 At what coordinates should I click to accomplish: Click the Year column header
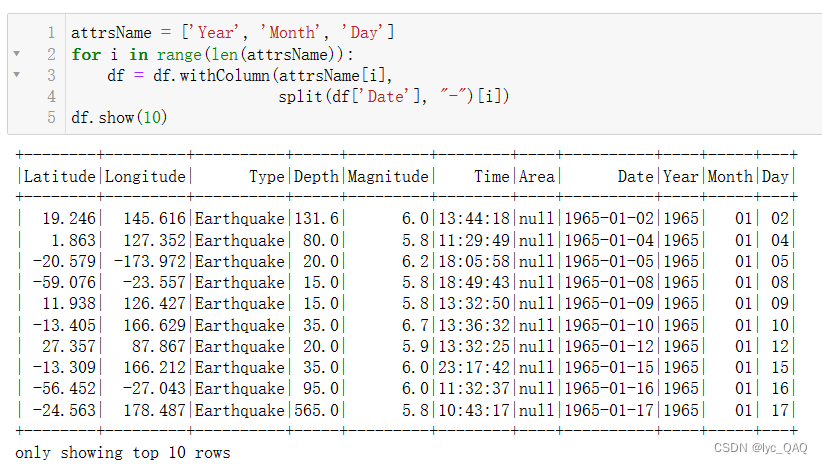click(680, 177)
